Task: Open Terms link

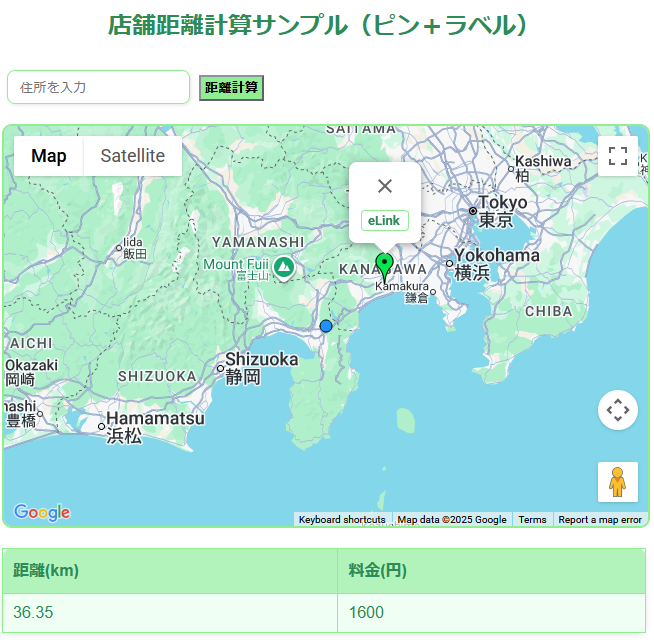Action: click(x=532, y=520)
